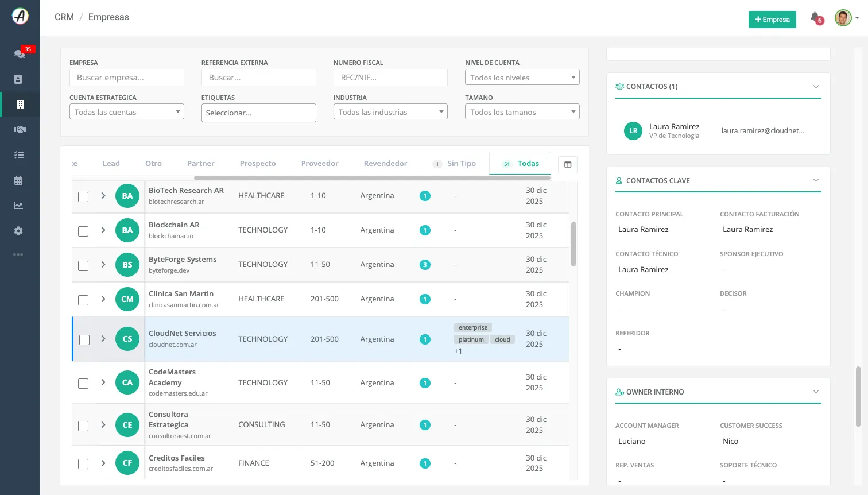Toggle the table columns layout icon
This screenshot has height=495, width=868.
(568, 165)
